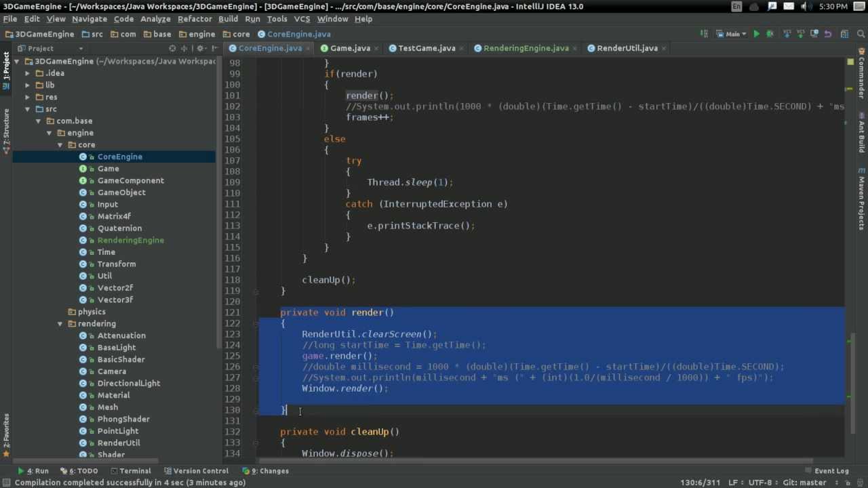Screen dimensions: 868x488
Task: Open the 9: Changes tool window button
Action: point(266,471)
